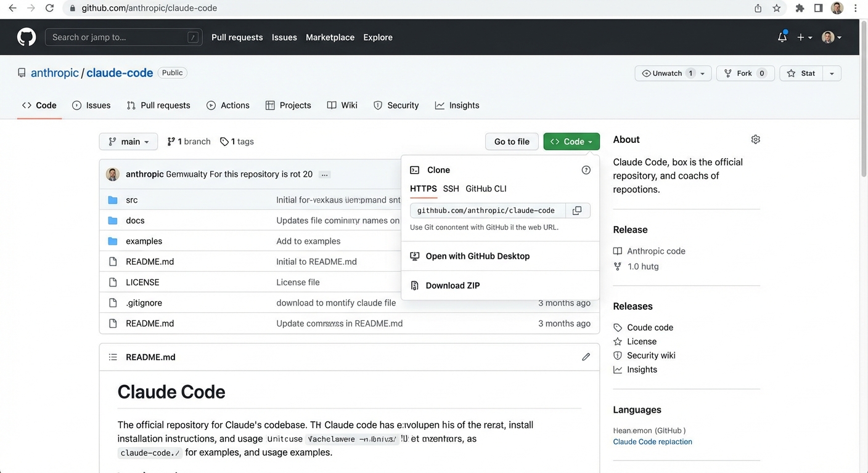Open the LICENSE file
868x473 pixels.
142,282
